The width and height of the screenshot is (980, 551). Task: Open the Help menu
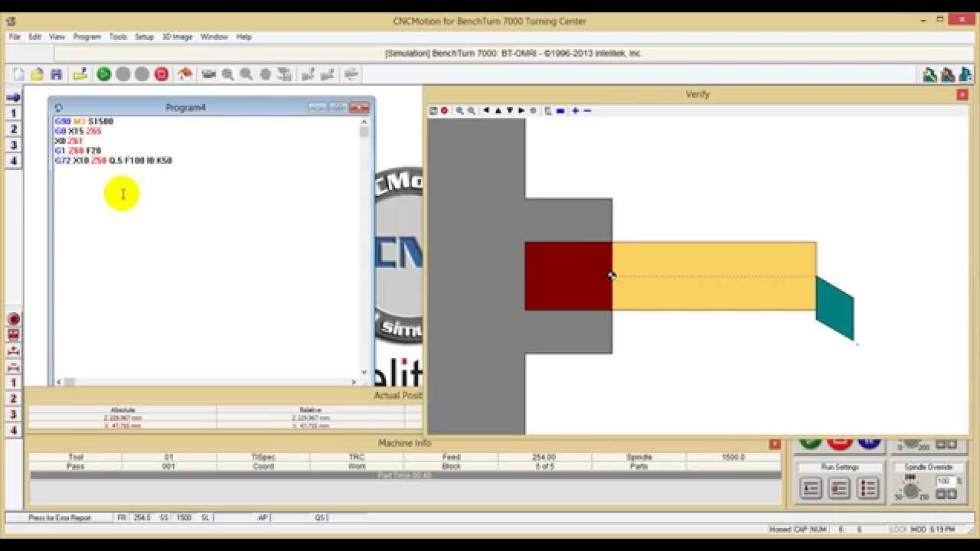[x=244, y=37]
